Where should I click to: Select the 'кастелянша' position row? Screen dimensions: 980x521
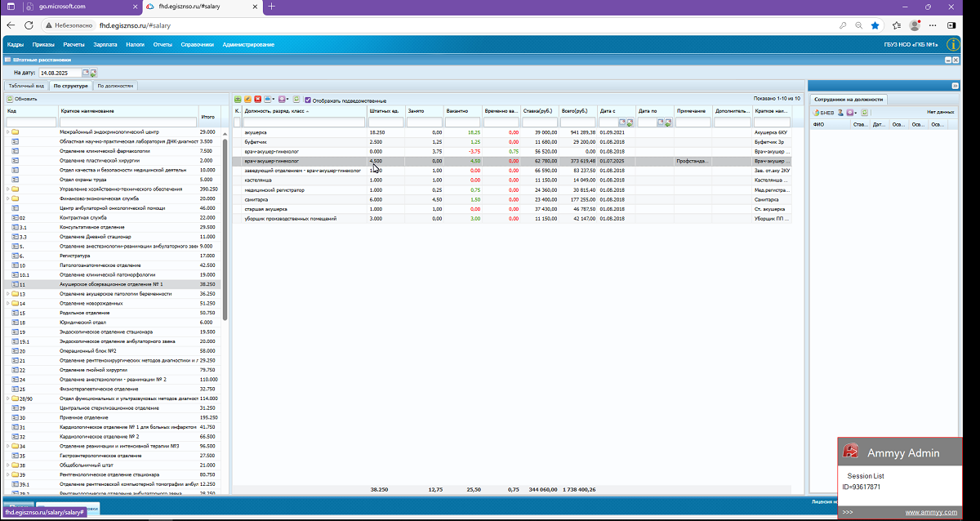point(511,180)
